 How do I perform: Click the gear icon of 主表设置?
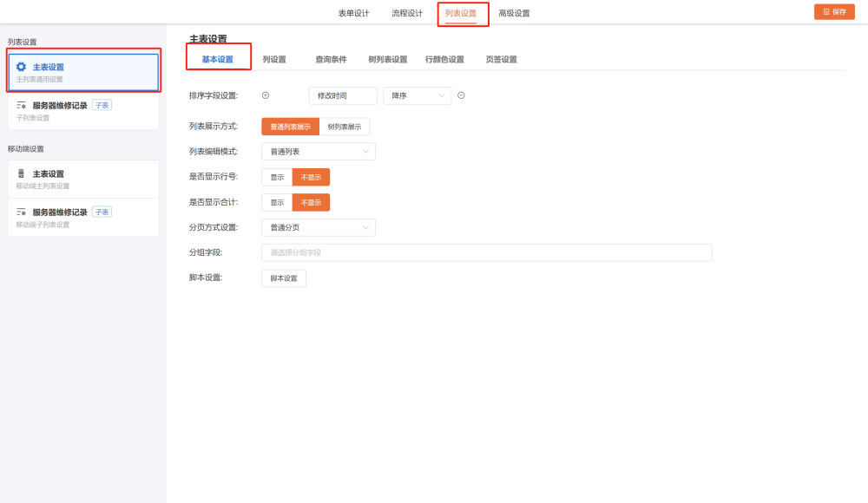coord(22,67)
